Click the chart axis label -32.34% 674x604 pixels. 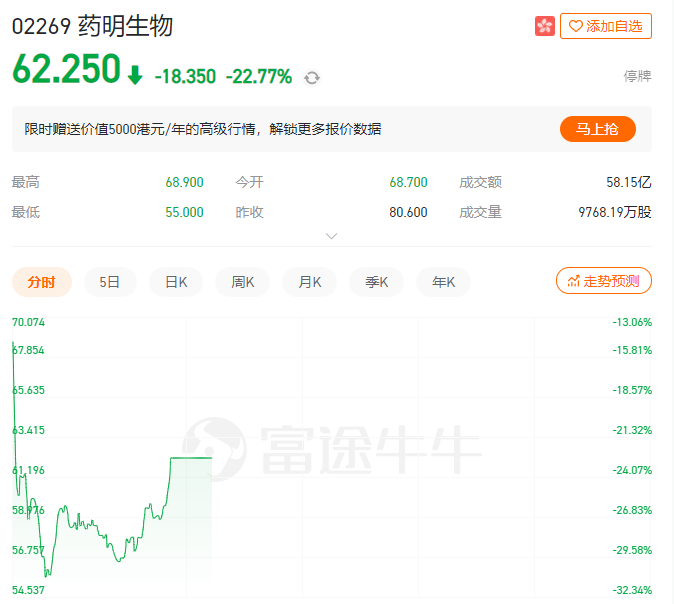pos(632,590)
